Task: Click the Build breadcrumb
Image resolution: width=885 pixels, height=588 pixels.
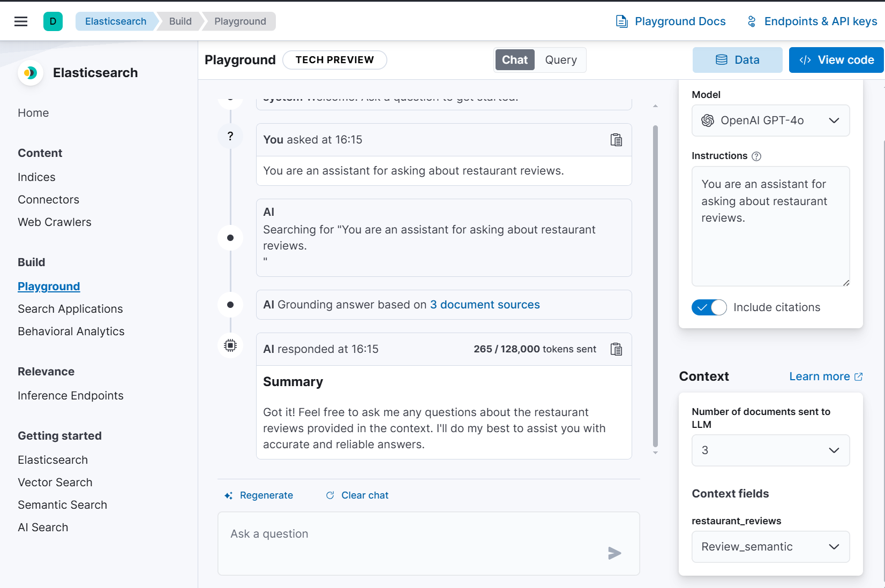Action: coord(181,21)
